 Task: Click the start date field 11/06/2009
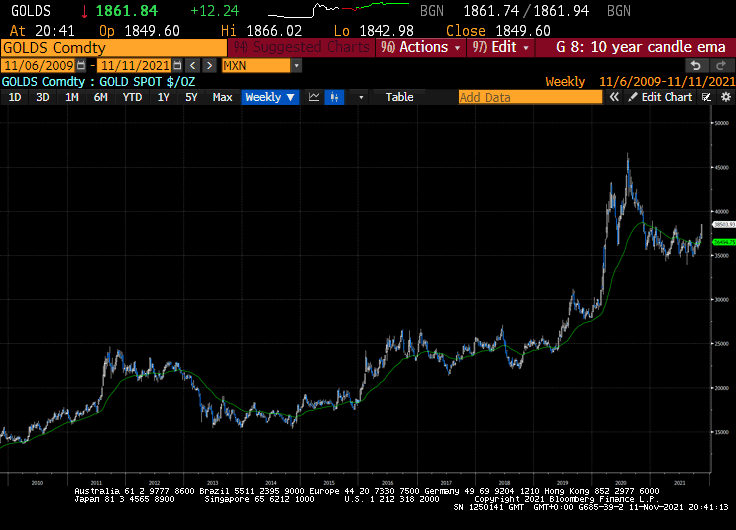pos(38,66)
